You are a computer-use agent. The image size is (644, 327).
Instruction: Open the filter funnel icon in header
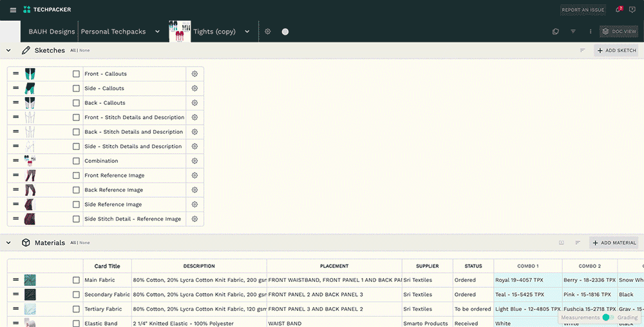pos(573,31)
